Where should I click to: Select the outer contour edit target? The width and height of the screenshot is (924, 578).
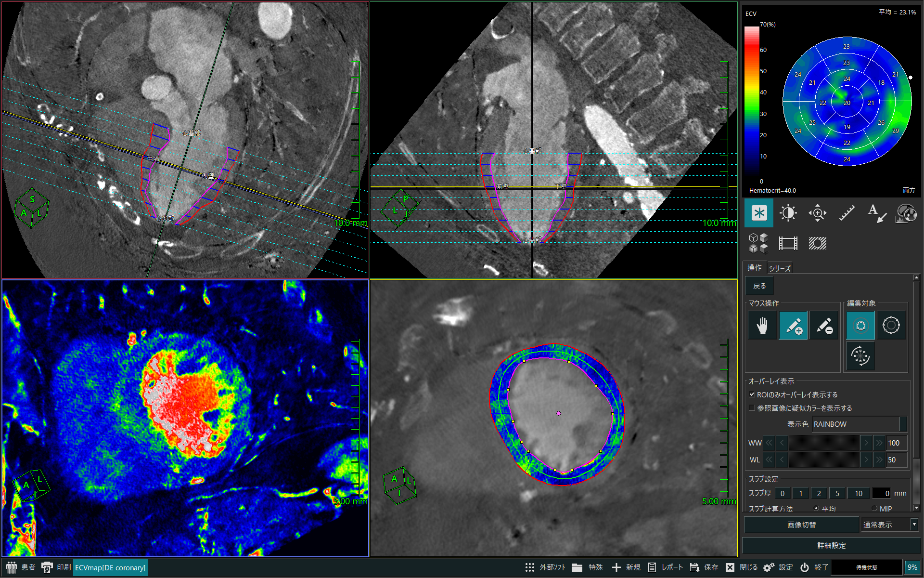coord(891,326)
